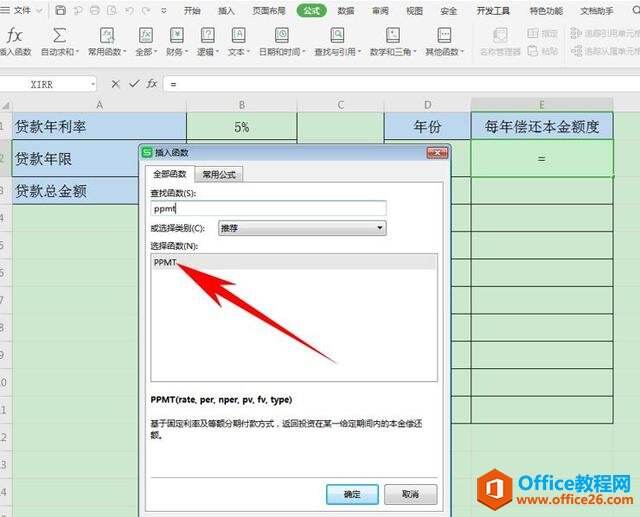The height and width of the screenshot is (517, 640).
Task: Open the Math and Trig functions icon
Action: (x=393, y=36)
